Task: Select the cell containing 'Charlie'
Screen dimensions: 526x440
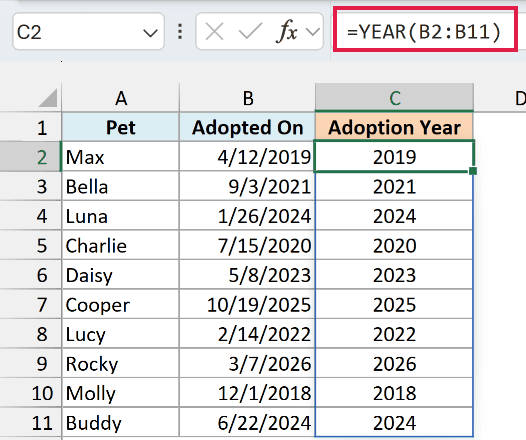Action: click(121, 245)
